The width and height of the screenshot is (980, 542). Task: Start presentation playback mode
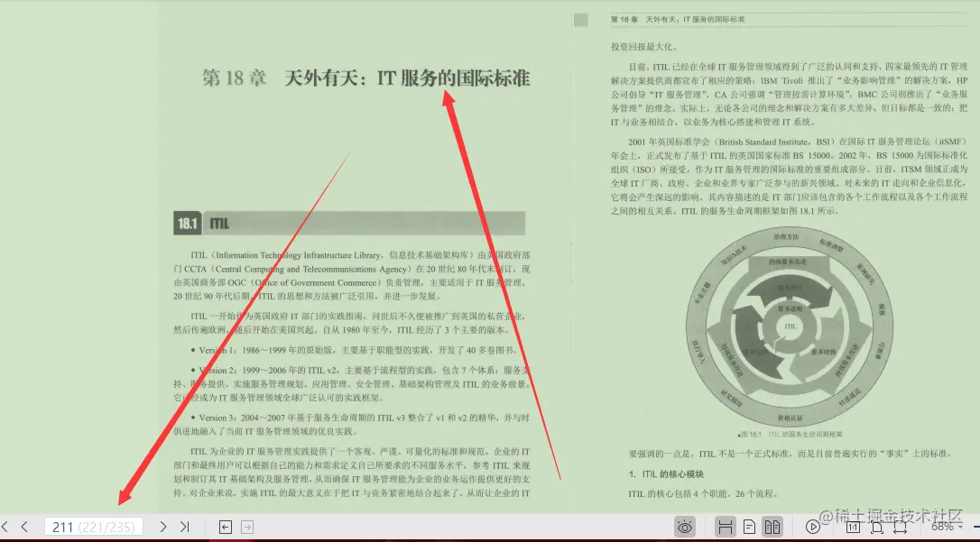coord(813,526)
